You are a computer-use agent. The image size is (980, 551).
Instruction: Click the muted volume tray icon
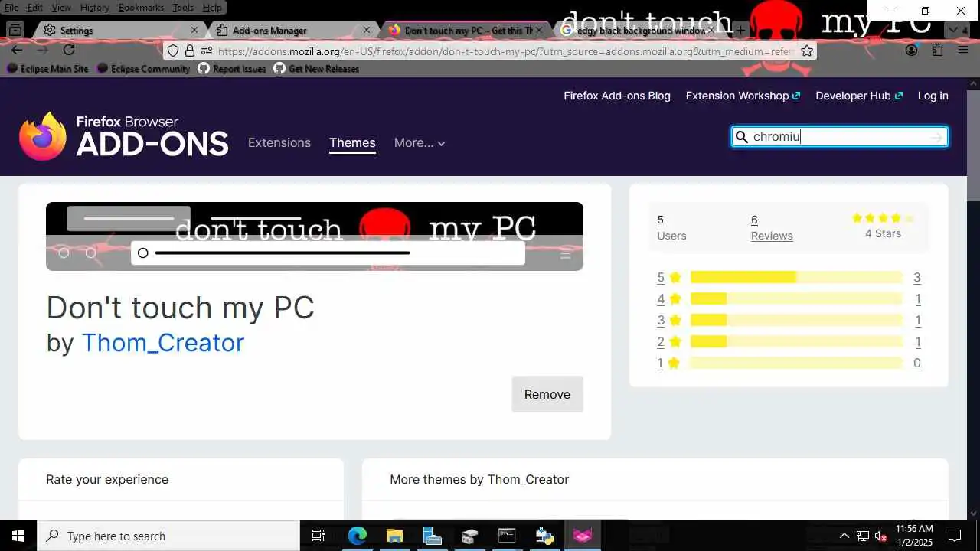[x=880, y=536]
